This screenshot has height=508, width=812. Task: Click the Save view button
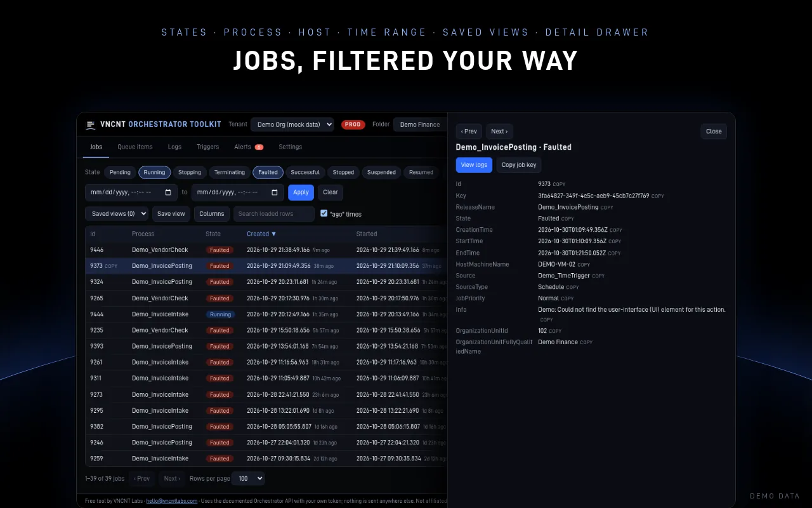[171, 213]
